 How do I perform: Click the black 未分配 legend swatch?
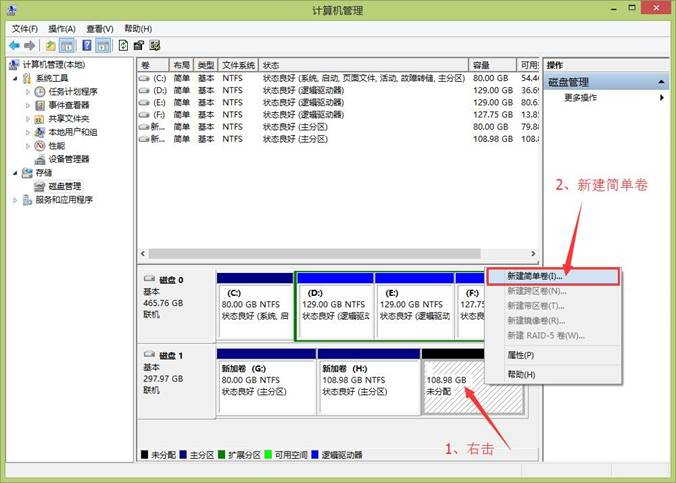144,455
